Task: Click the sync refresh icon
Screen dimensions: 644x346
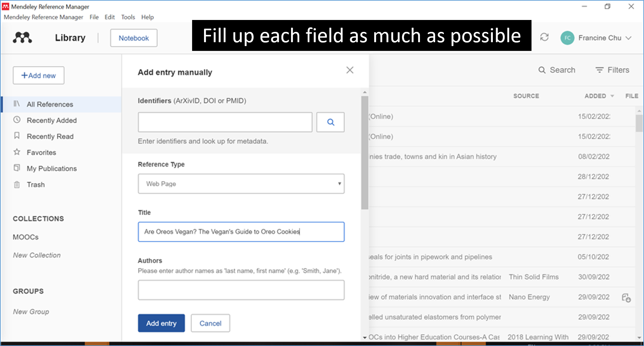Action: pyautogui.click(x=544, y=37)
